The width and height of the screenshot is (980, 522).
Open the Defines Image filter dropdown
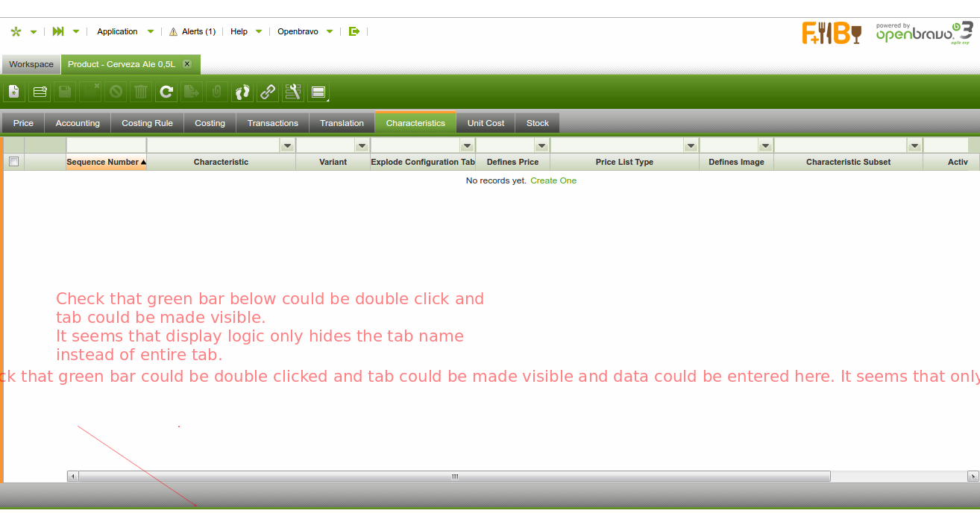point(765,145)
